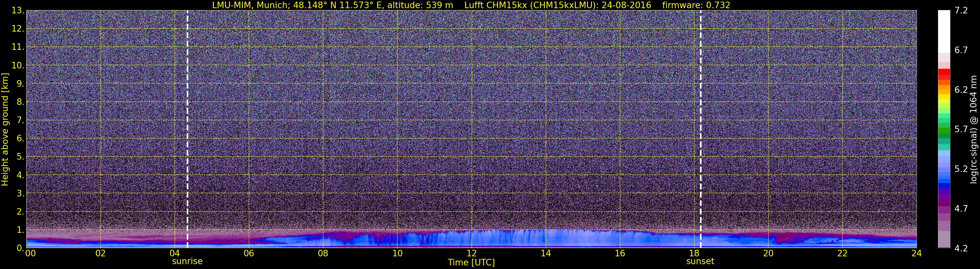Click the time axis tick label 20
980x269 pixels.
[x=768, y=253]
